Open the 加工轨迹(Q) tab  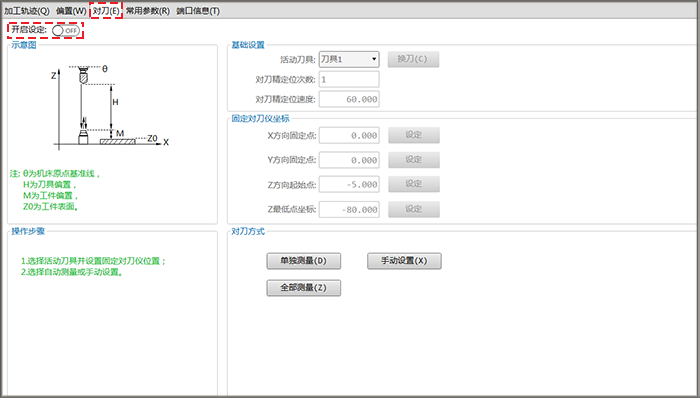click(27, 11)
